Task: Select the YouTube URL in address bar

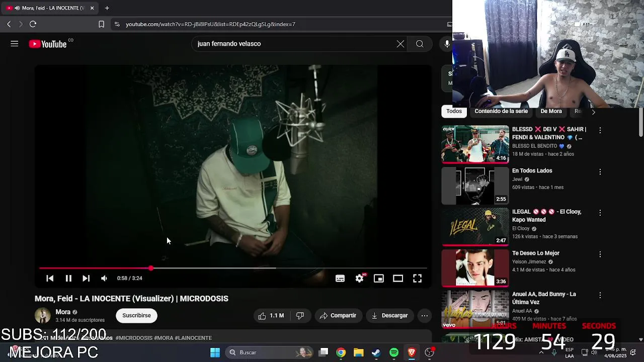Action: pyautogui.click(x=210, y=24)
